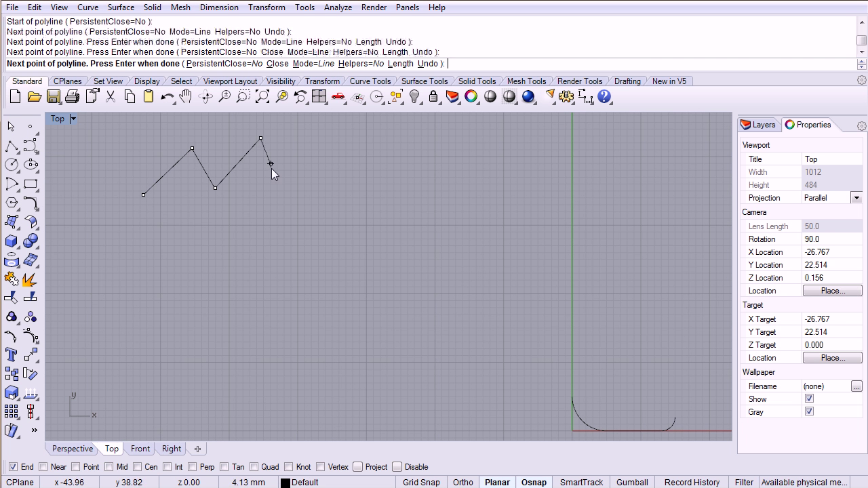Click the Text object T tool
This screenshot has width=868, height=488.
[12, 354]
